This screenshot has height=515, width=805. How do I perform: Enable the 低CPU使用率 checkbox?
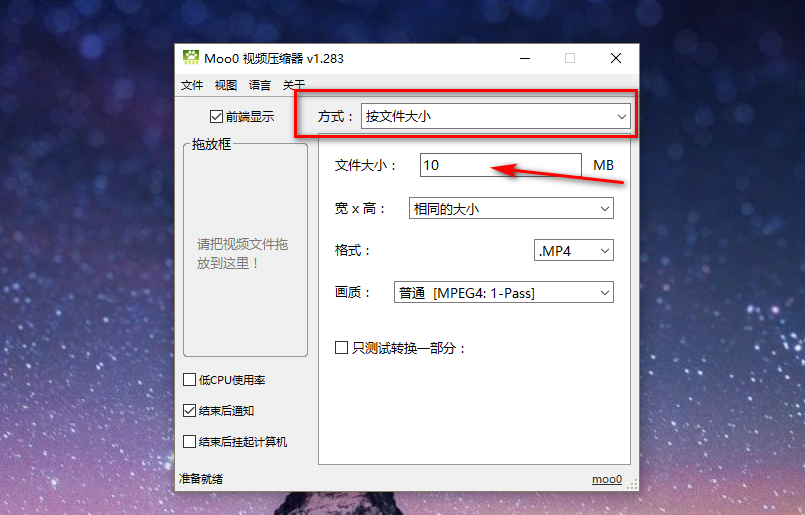click(189, 379)
